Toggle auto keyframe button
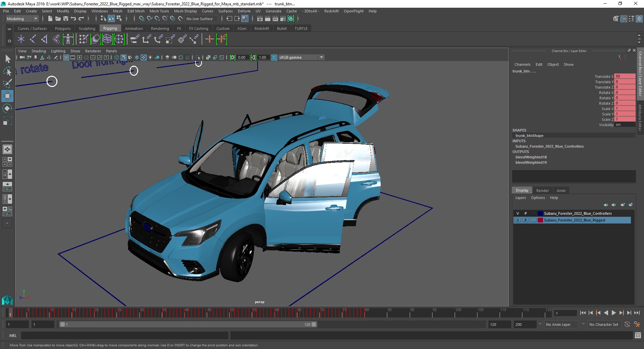 pos(627,325)
